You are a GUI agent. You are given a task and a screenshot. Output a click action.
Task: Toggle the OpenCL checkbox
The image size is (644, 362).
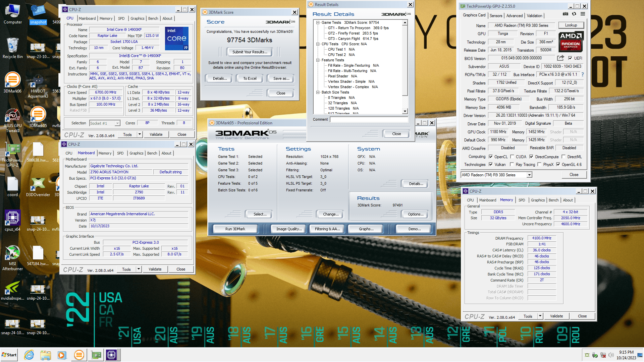(491, 157)
